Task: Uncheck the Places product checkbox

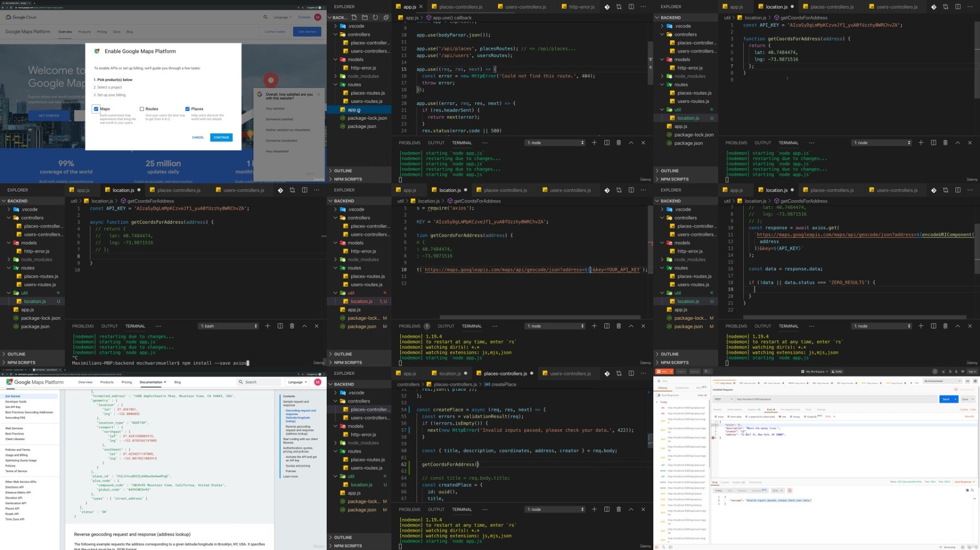Action: (187, 109)
